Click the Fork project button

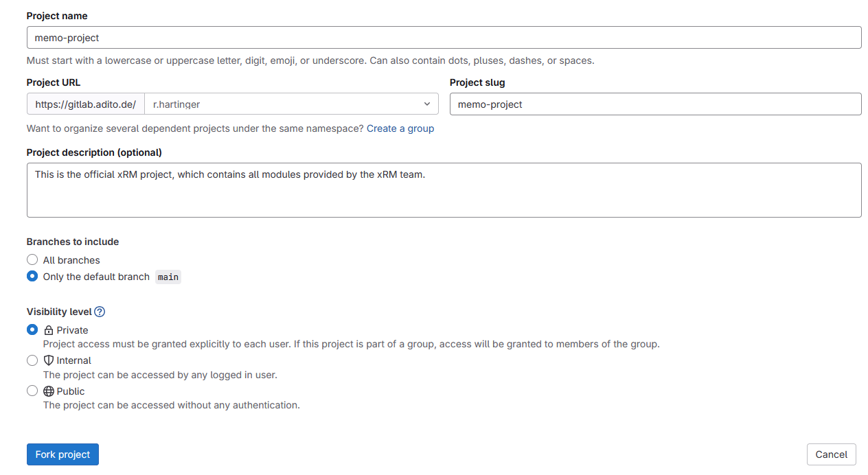62,454
